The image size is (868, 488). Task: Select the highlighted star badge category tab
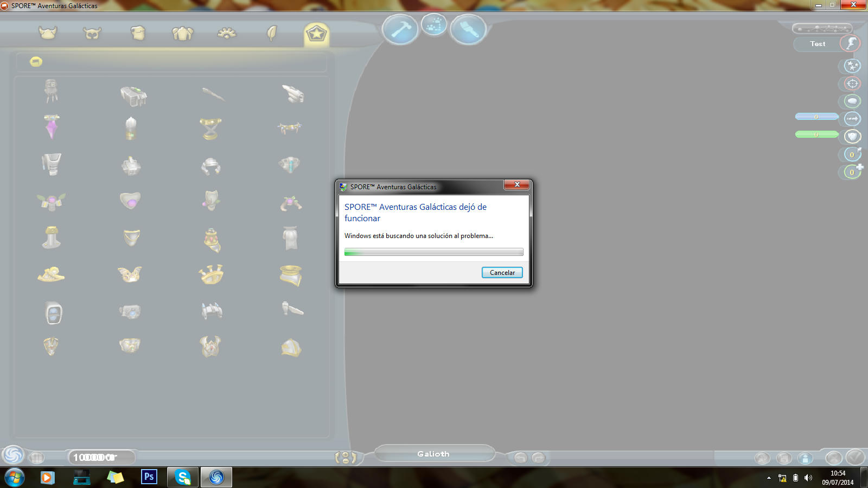pyautogui.click(x=316, y=34)
